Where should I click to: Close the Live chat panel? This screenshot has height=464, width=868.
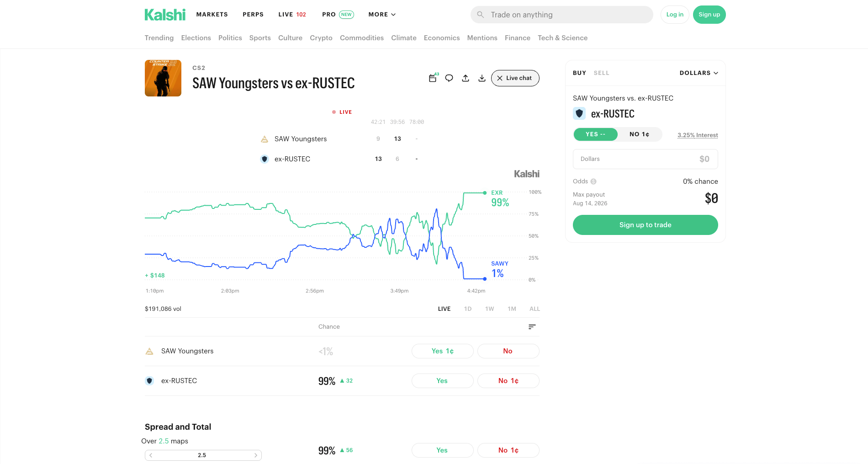click(x=500, y=78)
